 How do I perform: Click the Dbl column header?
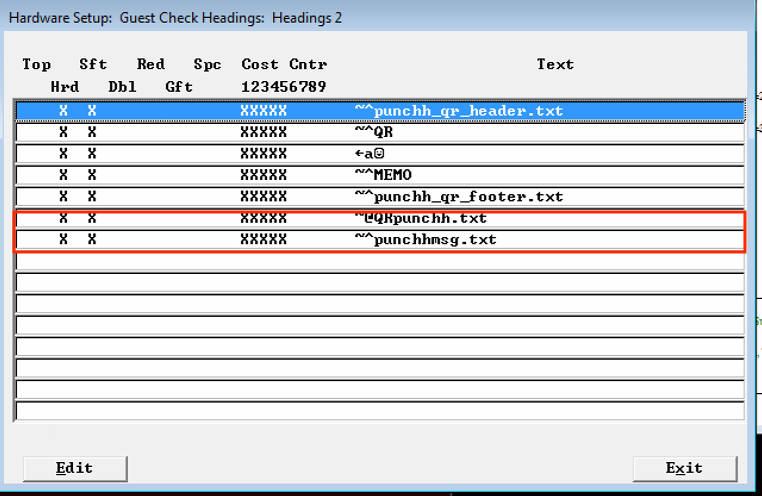coord(122,87)
